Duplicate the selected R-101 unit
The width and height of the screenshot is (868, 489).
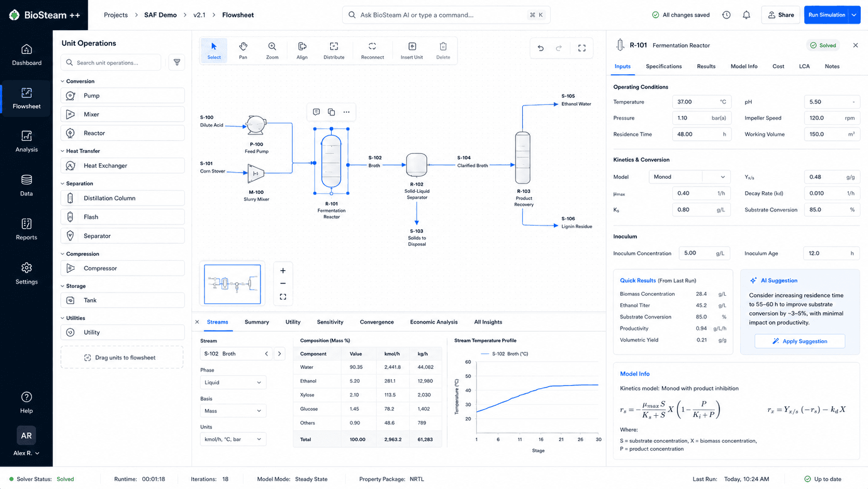(331, 112)
